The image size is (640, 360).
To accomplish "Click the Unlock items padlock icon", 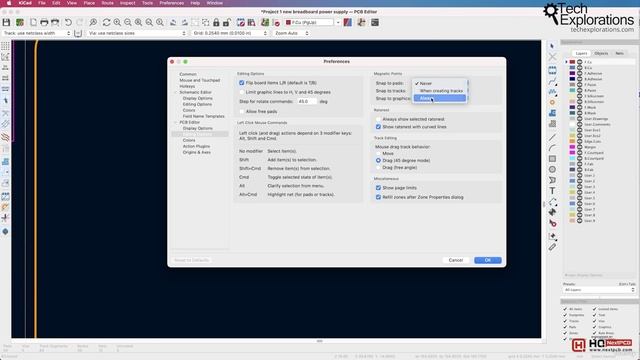I will point(227,22).
